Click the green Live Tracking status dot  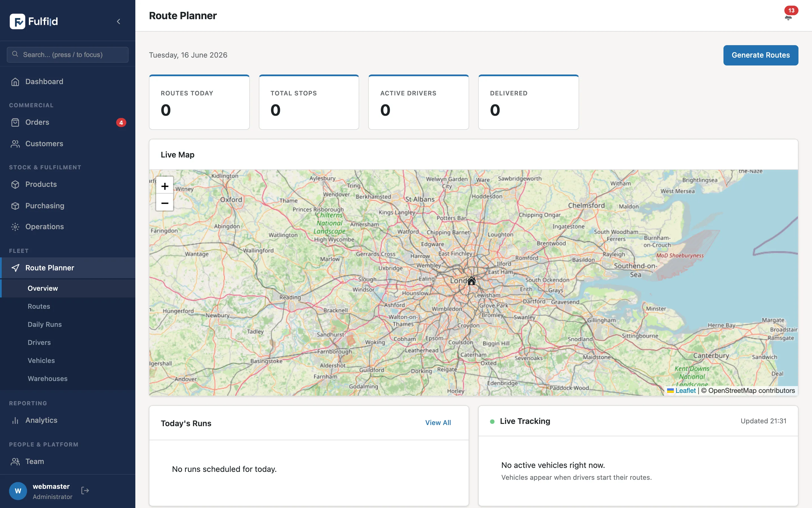pos(492,421)
